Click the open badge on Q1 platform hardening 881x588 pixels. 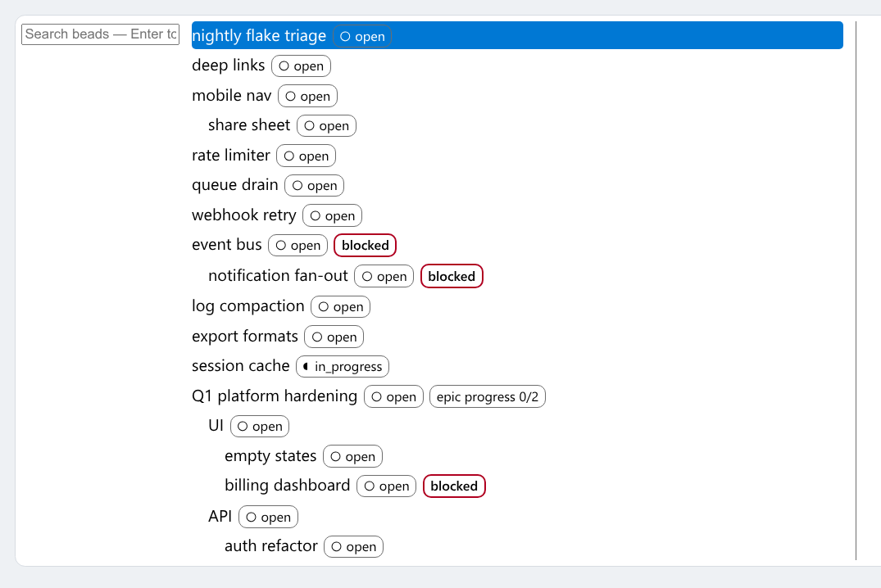pos(394,396)
